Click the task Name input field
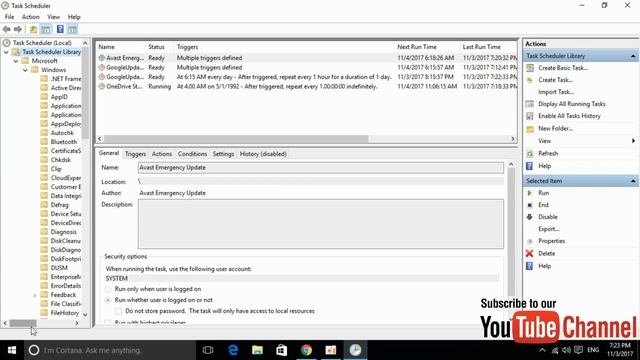 point(321,168)
